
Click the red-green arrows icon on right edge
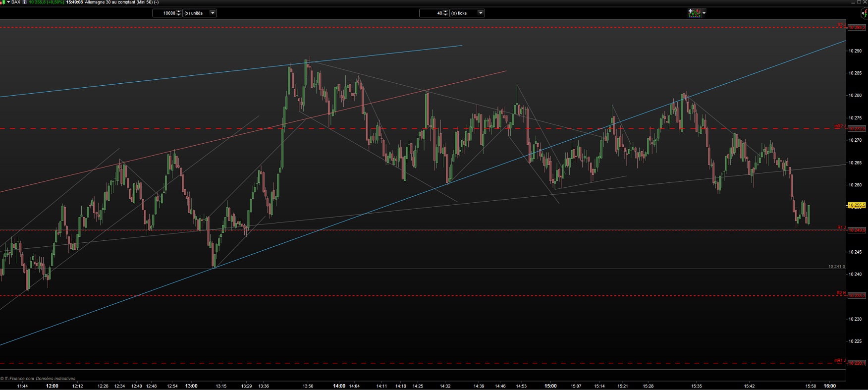coord(865,13)
